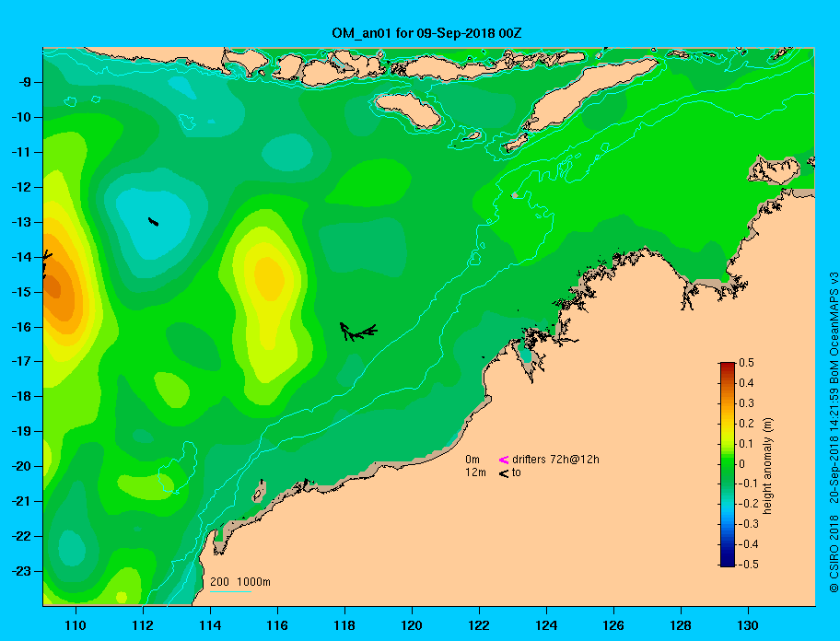Click the '122' longitude axis label
The image size is (840, 641).
(479, 625)
